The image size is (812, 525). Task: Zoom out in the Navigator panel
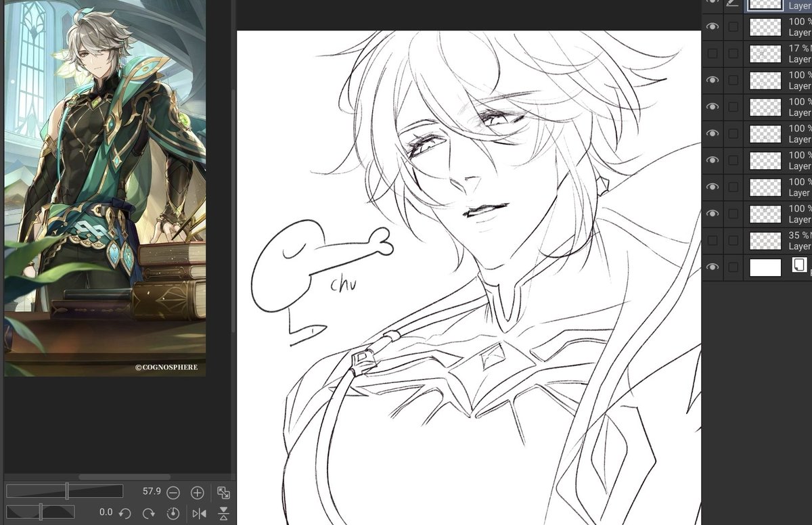(x=173, y=493)
